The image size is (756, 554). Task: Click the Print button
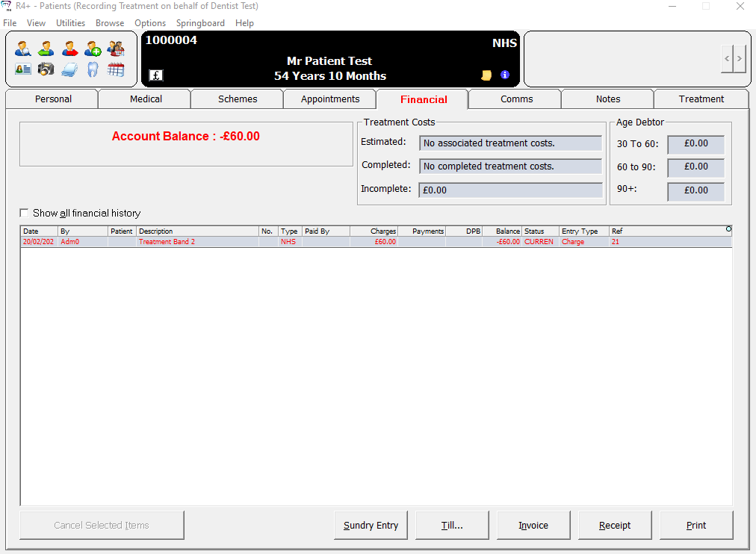(696, 525)
